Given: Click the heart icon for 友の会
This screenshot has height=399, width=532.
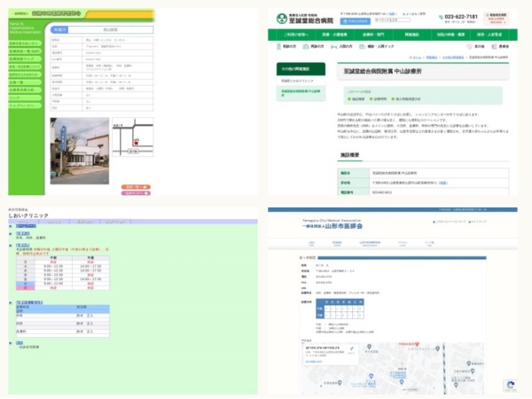Looking at the screenshot, I should tap(469, 46).
